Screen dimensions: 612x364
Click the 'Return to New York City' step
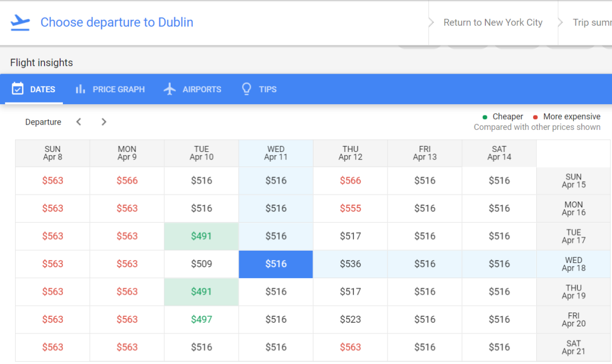pos(493,22)
